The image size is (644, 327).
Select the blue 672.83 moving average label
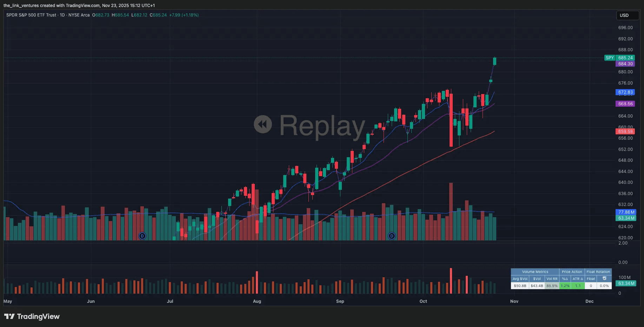[625, 92]
